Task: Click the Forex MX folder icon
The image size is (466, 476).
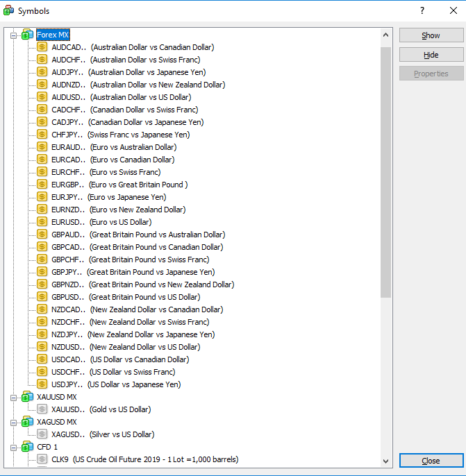Action: [x=27, y=35]
